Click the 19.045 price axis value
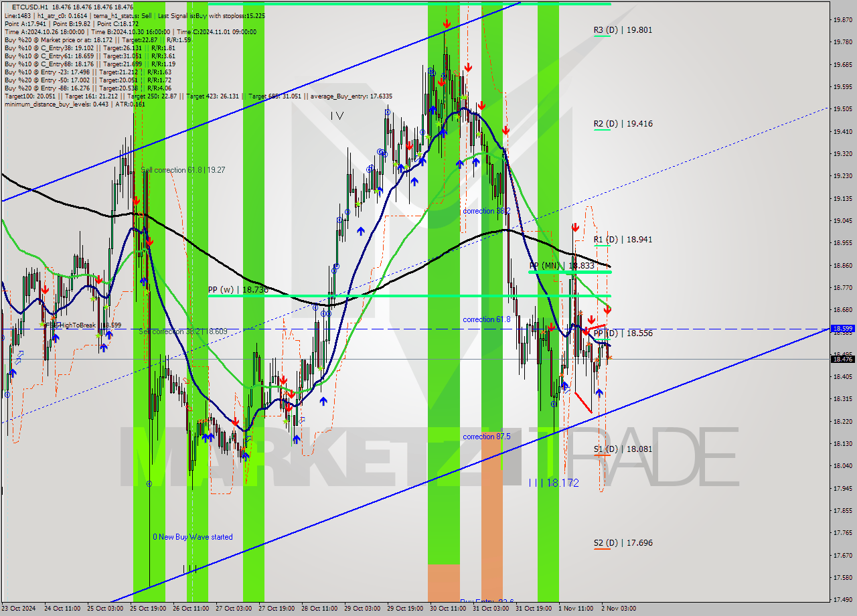The height and width of the screenshot is (616, 857). pos(842,220)
